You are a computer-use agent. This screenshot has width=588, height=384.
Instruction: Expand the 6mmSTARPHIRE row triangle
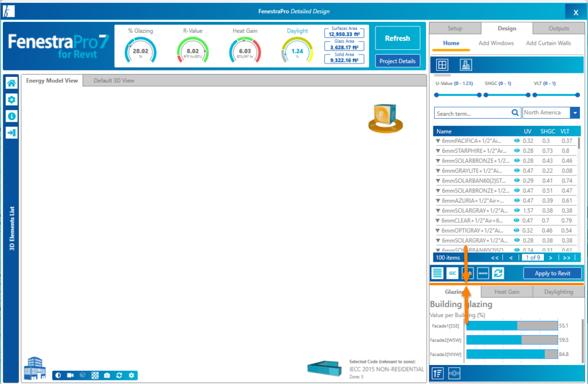coord(438,151)
